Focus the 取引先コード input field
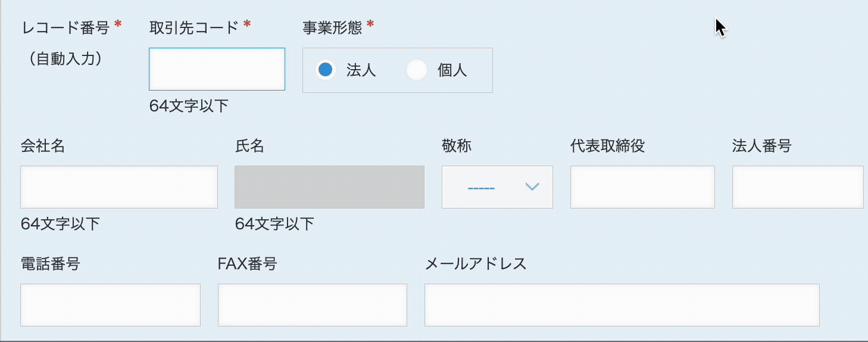 coord(217,69)
